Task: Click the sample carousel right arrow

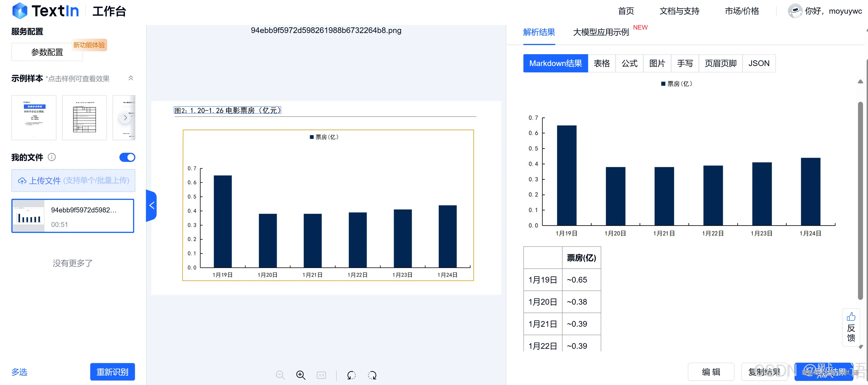Action: [x=125, y=117]
